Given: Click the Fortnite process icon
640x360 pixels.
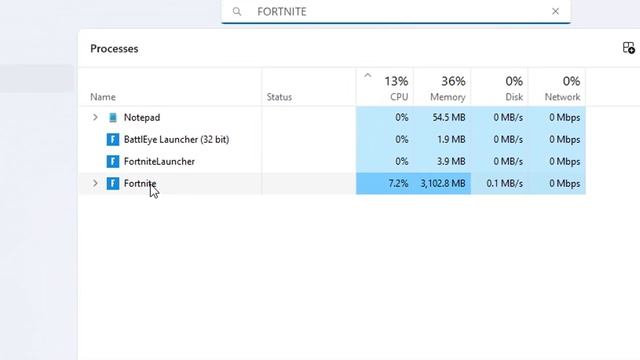Looking at the screenshot, I should coord(113,184).
